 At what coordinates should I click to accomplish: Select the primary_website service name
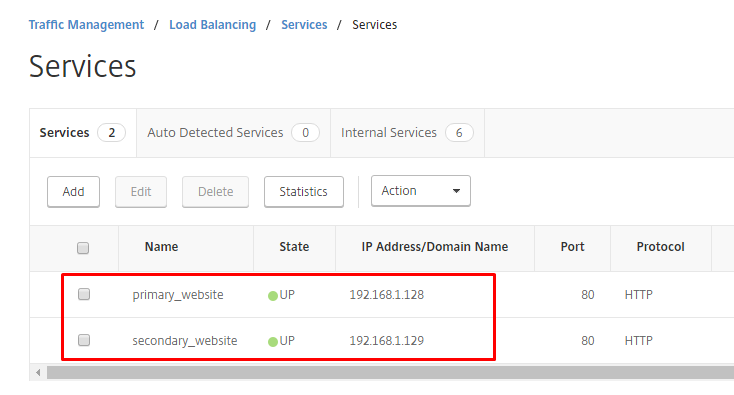(x=178, y=295)
